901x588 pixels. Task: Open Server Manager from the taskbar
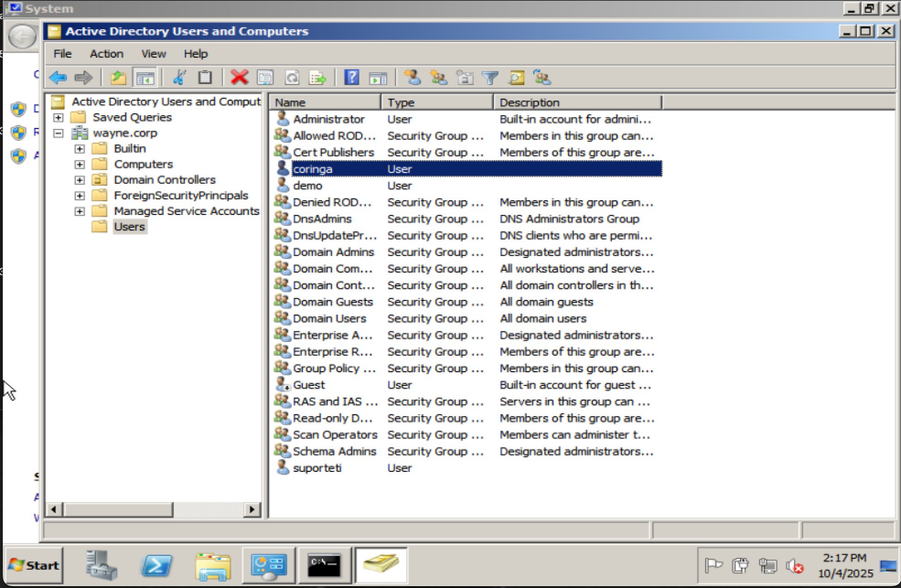pyautogui.click(x=102, y=566)
